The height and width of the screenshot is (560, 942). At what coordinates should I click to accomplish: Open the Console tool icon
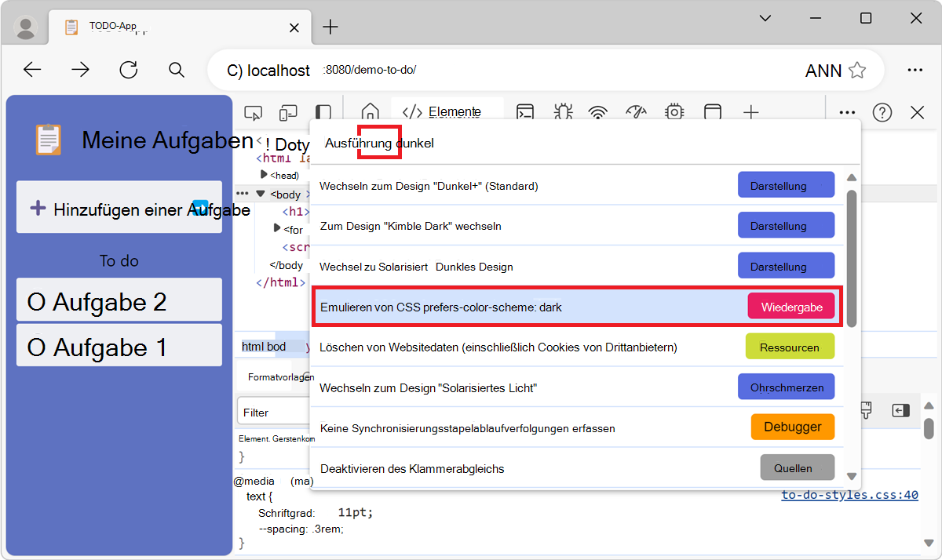pos(525,113)
